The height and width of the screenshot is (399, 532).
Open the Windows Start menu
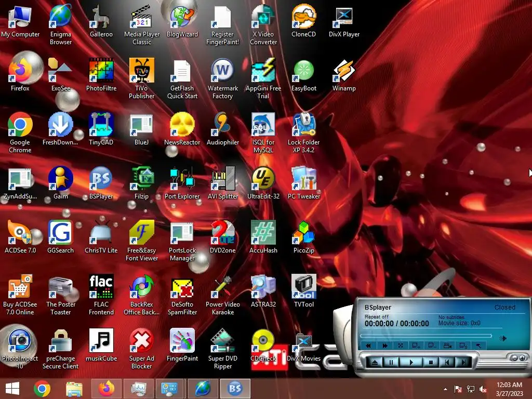[x=12, y=389]
